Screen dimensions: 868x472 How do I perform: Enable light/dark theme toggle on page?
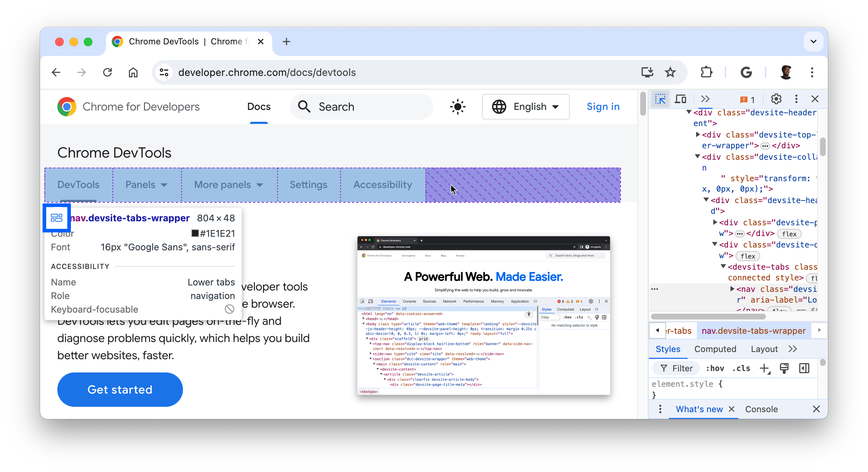click(458, 107)
